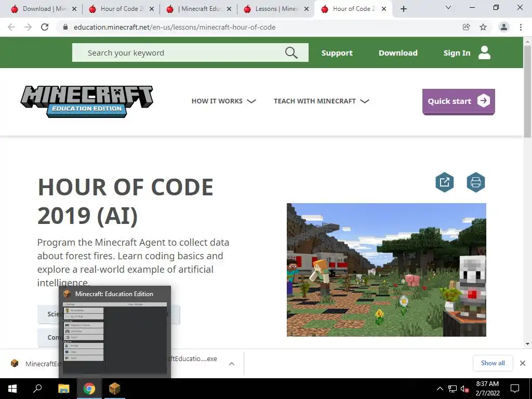Click the Minecraft Education Edition logo
Image resolution: width=532 pixels, height=399 pixels.
pos(87,101)
